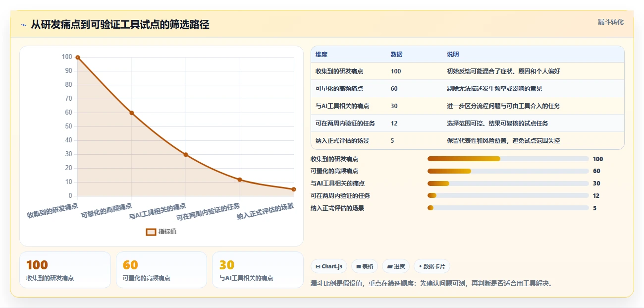Click the description 选择范围可控、结果可复核的试点任务
This screenshot has height=308, width=644.
pyautogui.click(x=497, y=123)
